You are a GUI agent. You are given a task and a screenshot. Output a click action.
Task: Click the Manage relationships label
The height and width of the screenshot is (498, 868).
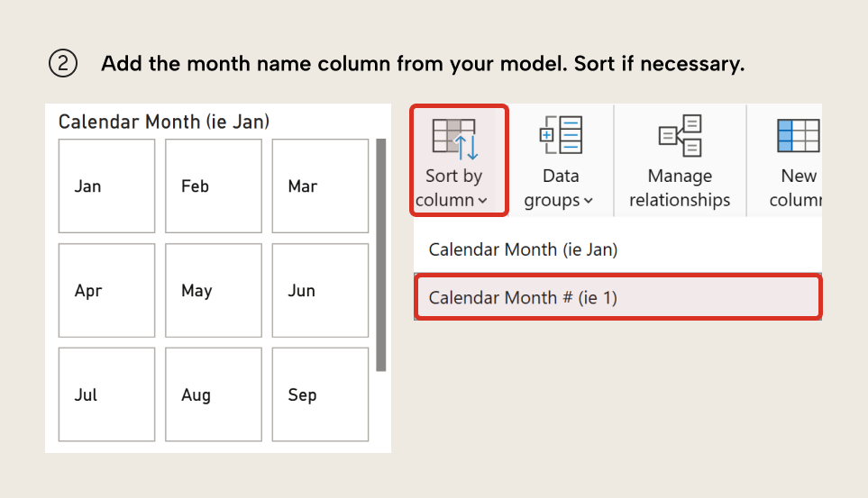pyautogui.click(x=680, y=188)
